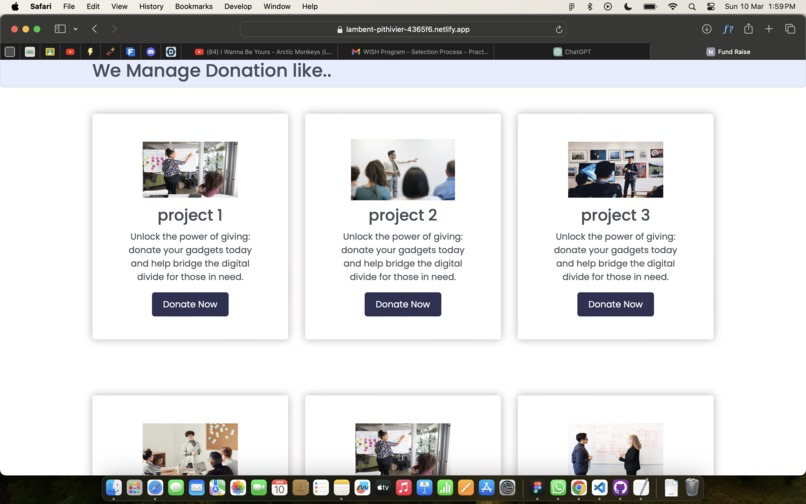Open the pinned YouTube tab
This screenshot has height=504, width=806.
click(70, 51)
